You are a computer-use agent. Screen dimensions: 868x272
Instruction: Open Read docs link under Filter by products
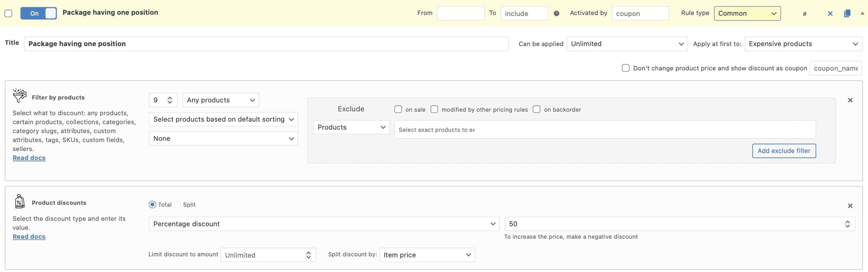[x=29, y=158]
